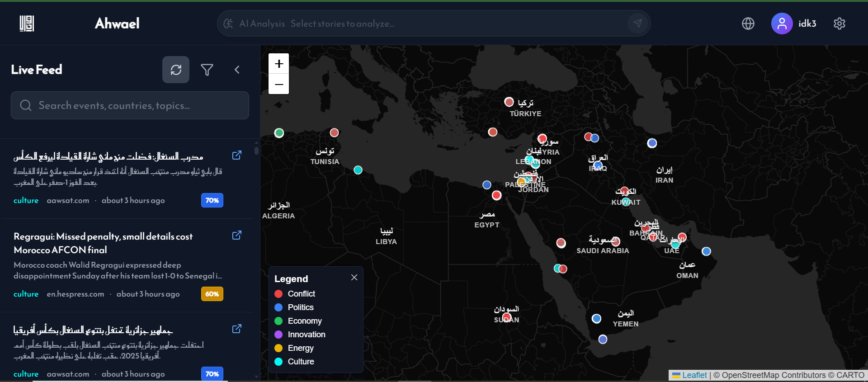This screenshot has height=382, width=868.
Task: Click en.hespress.com source
Action: (x=75, y=294)
